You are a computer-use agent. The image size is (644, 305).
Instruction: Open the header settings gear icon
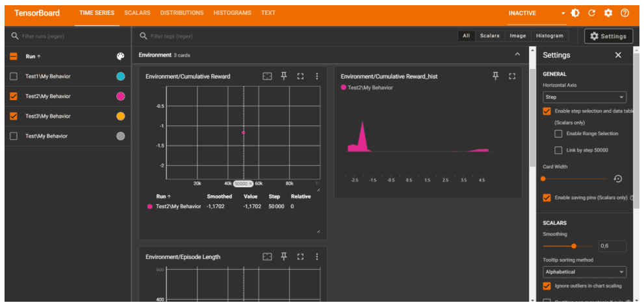click(608, 13)
